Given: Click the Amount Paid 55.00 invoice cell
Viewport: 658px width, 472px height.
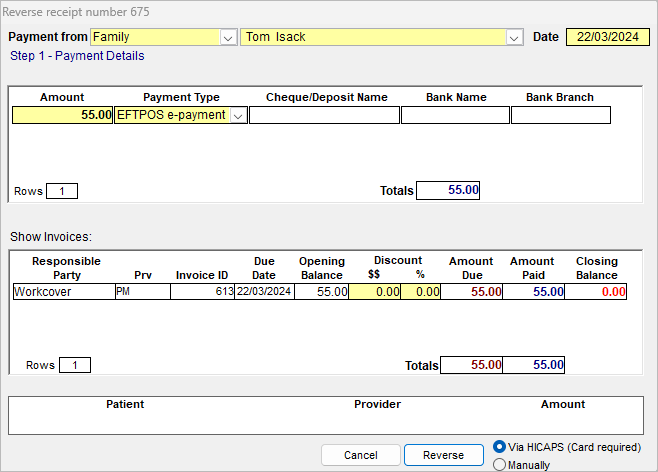Looking at the screenshot, I should pyautogui.click(x=533, y=292).
